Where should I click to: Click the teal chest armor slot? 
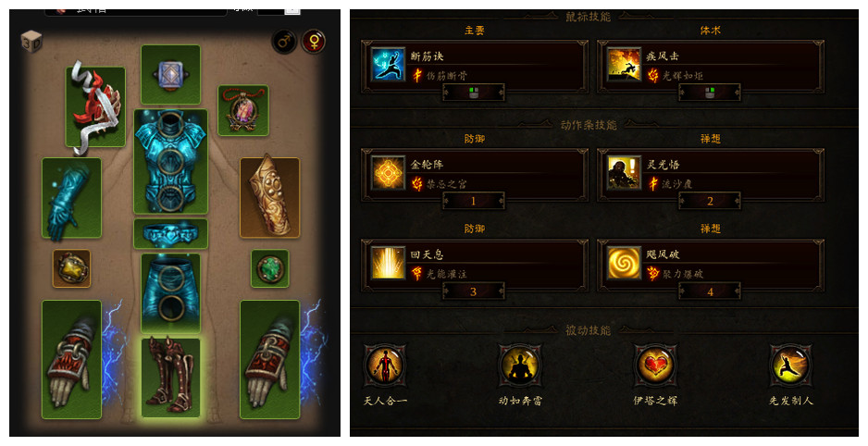tap(170, 161)
